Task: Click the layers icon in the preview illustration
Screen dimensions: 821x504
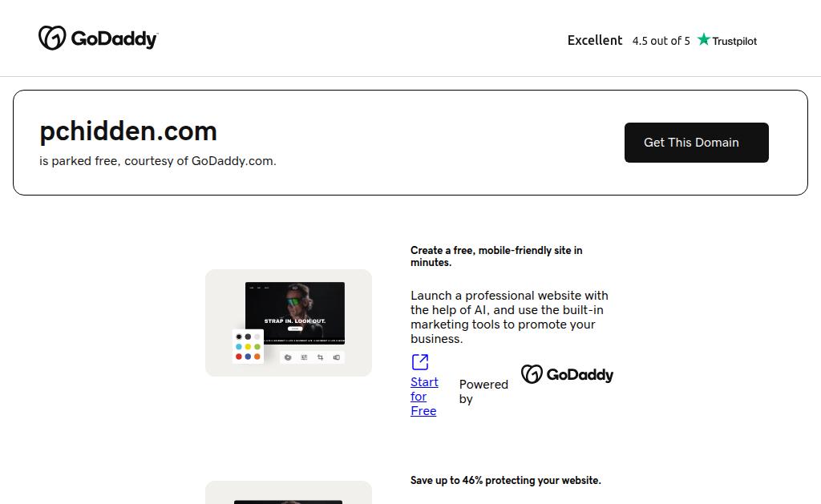Action: pos(288,357)
